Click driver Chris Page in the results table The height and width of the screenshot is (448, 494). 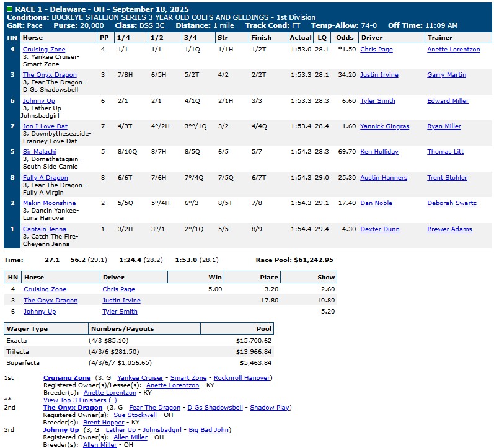pos(377,50)
